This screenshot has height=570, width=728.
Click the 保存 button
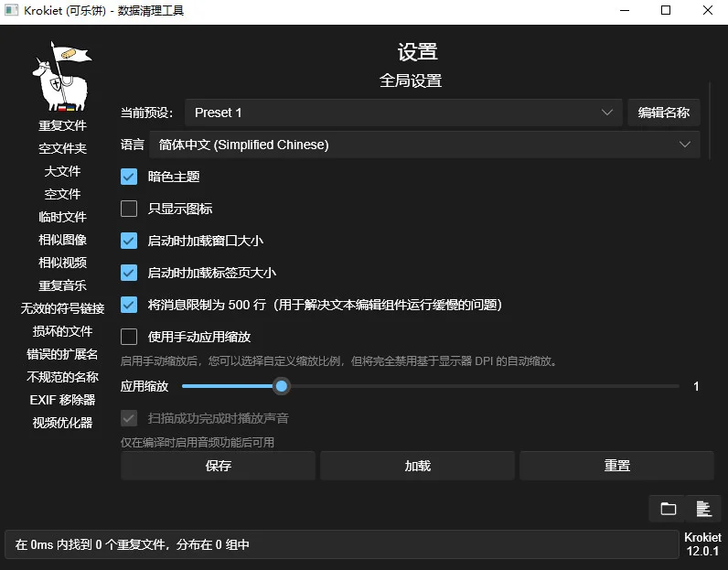(218, 466)
